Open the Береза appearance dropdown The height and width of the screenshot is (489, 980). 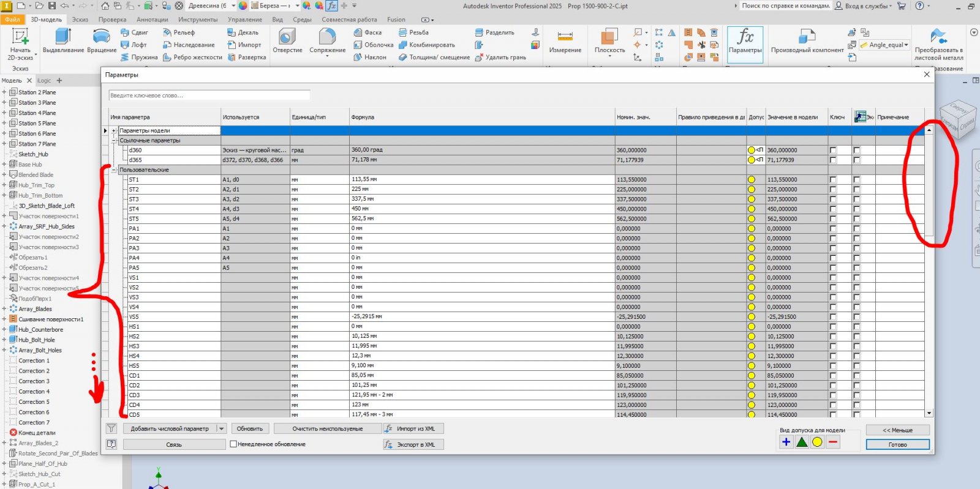coord(298,6)
